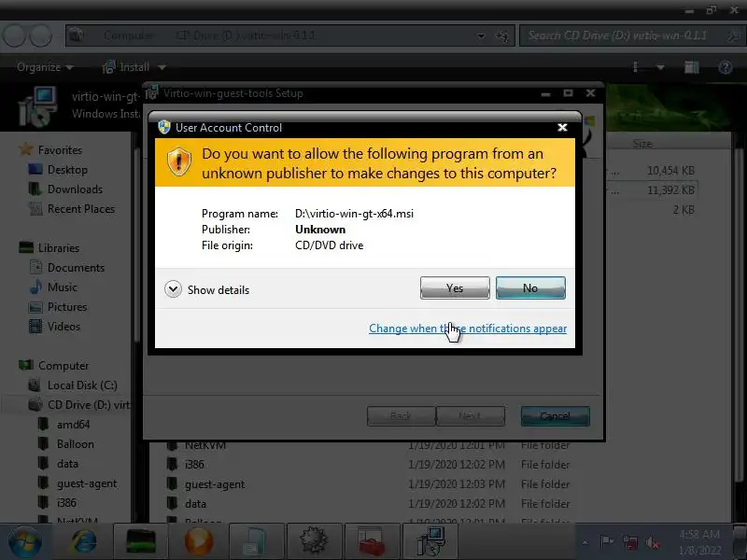The width and height of the screenshot is (747, 560).
Task: Open Internet Explorer from taskbar
Action: [84, 541]
